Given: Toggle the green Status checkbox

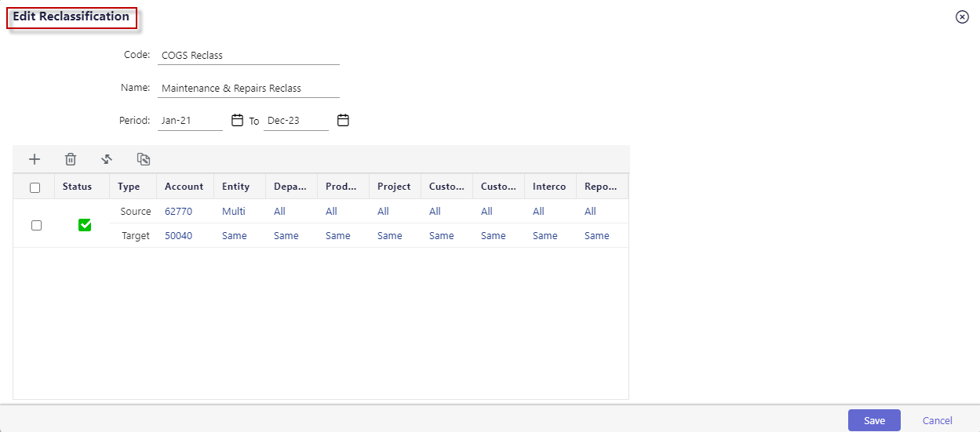Looking at the screenshot, I should pyautogui.click(x=85, y=225).
